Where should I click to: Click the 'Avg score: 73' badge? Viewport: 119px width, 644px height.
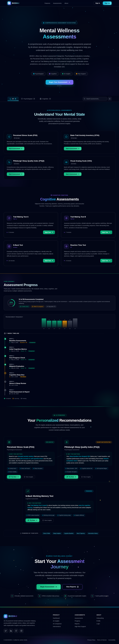pos(51,307)
